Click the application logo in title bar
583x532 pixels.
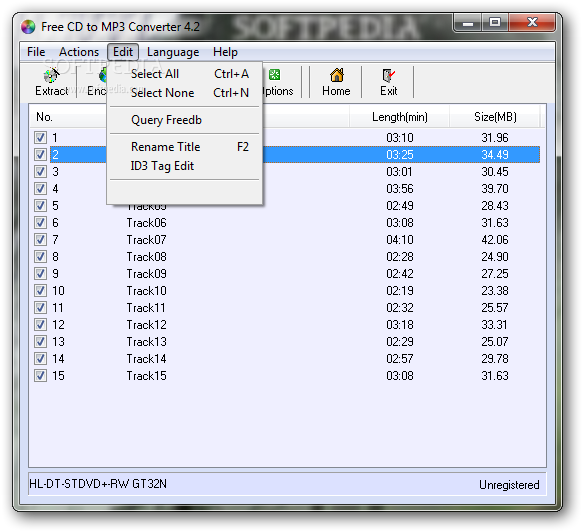(28, 27)
